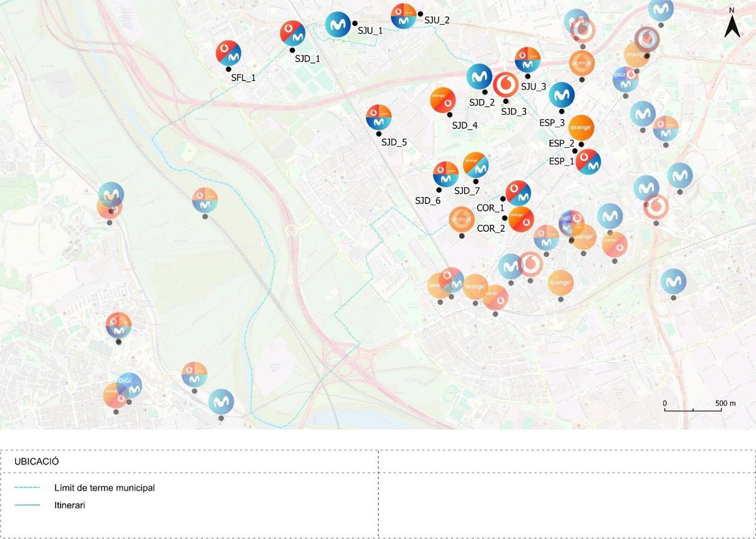Viewport: 756px width, 539px height.
Task: Click the Orange-Vodafone marker beside COR_2
Action: (522, 219)
